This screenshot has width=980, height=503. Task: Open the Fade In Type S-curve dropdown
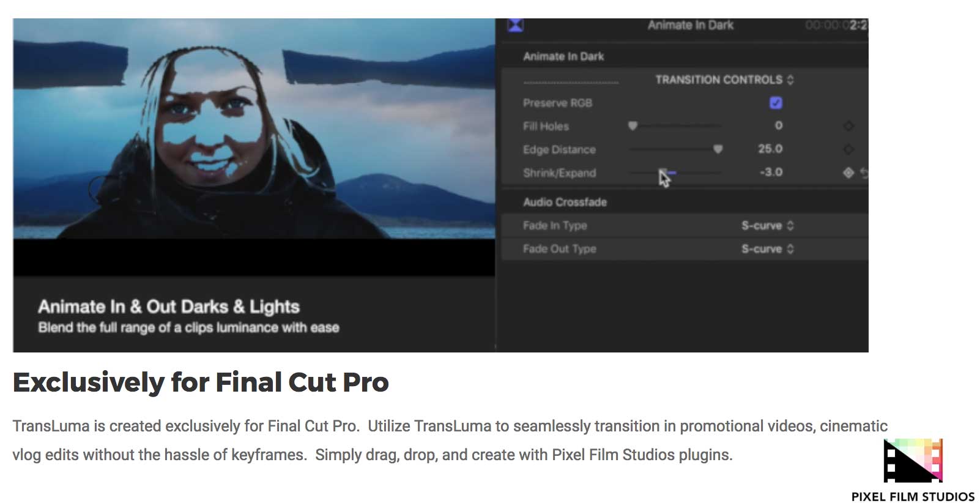[x=768, y=225]
